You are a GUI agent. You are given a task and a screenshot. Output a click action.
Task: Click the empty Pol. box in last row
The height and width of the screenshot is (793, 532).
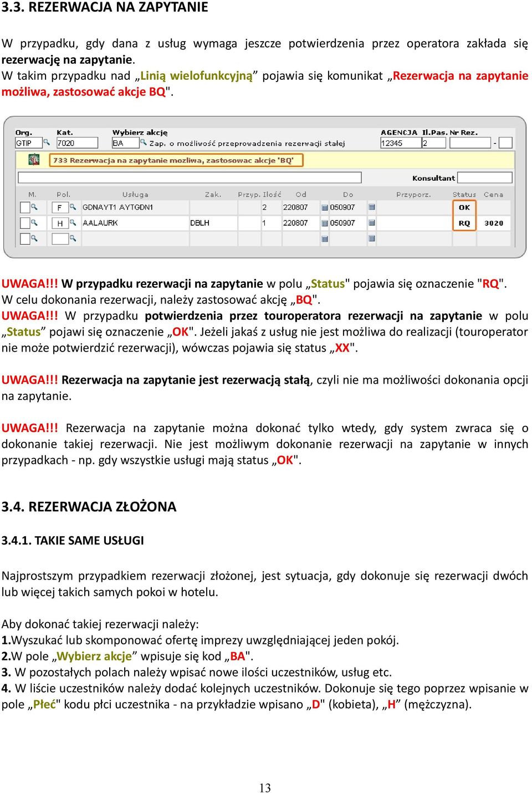(60, 238)
